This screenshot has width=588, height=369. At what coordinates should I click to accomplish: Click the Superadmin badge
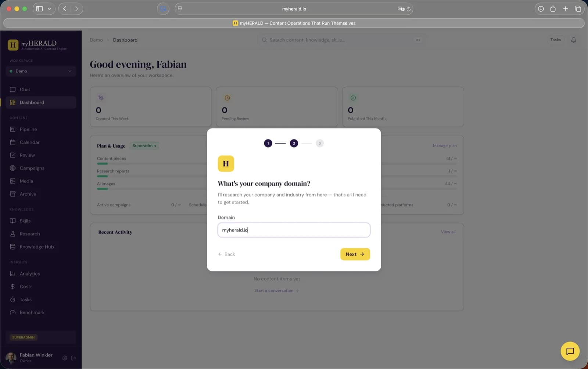[144, 146]
